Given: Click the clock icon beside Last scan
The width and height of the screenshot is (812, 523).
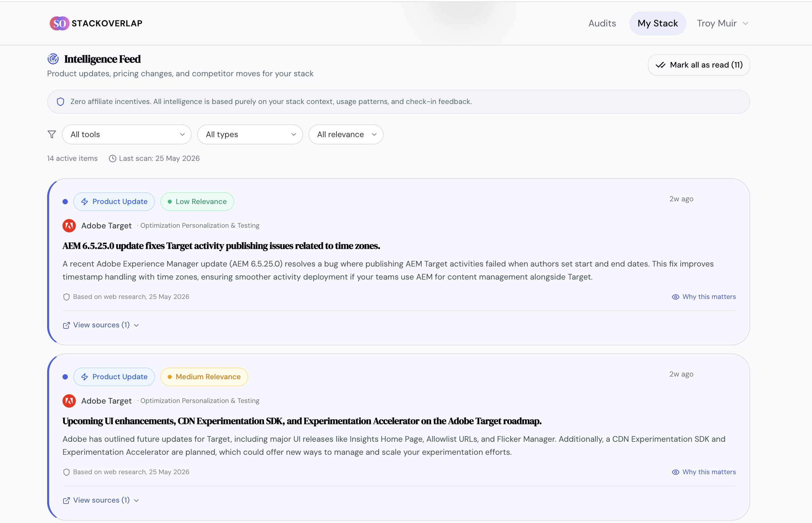Looking at the screenshot, I should [112, 159].
